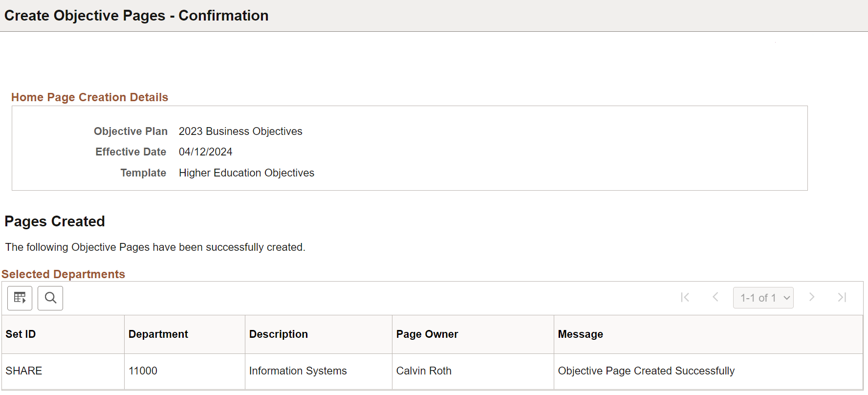Click page owner Calvin Roth
Image resolution: width=868 pixels, height=395 pixels.
click(424, 371)
